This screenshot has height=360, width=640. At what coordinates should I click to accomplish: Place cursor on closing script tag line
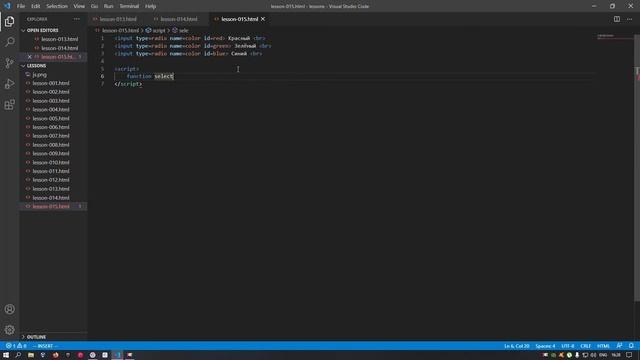click(128, 84)
